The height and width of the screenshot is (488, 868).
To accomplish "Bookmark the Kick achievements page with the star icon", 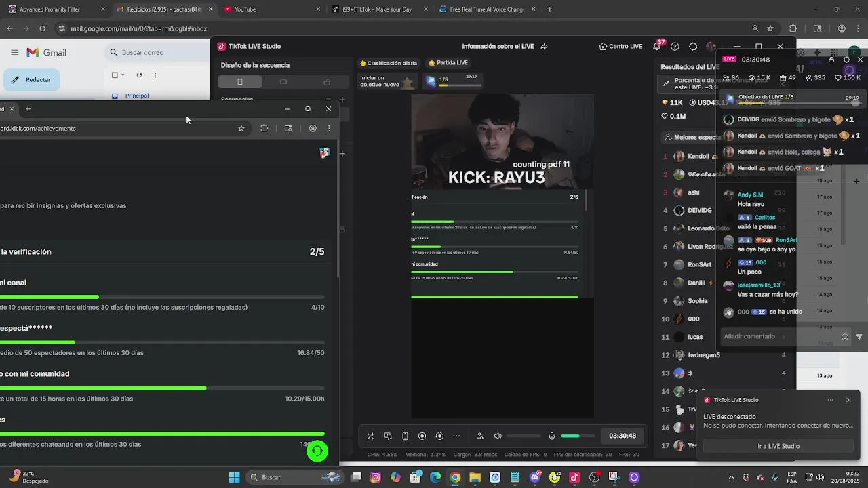I will pyautogui.click(x=241, y=128).
